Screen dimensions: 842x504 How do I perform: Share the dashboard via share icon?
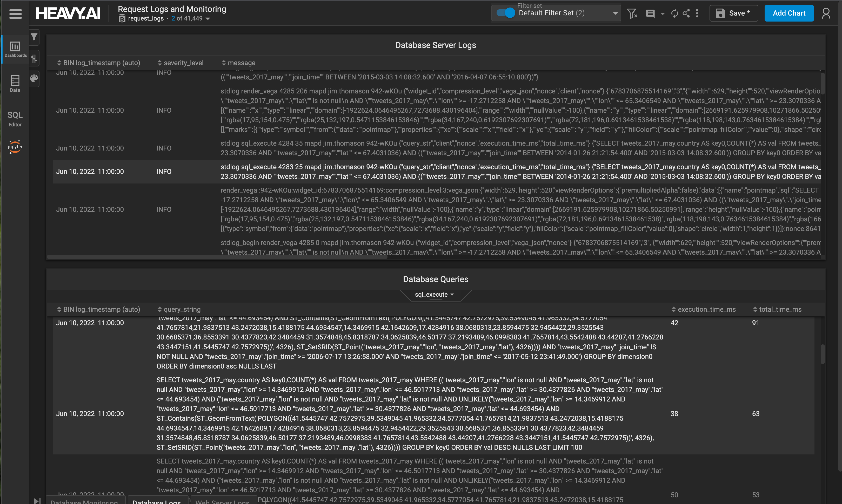pos(686,13)
